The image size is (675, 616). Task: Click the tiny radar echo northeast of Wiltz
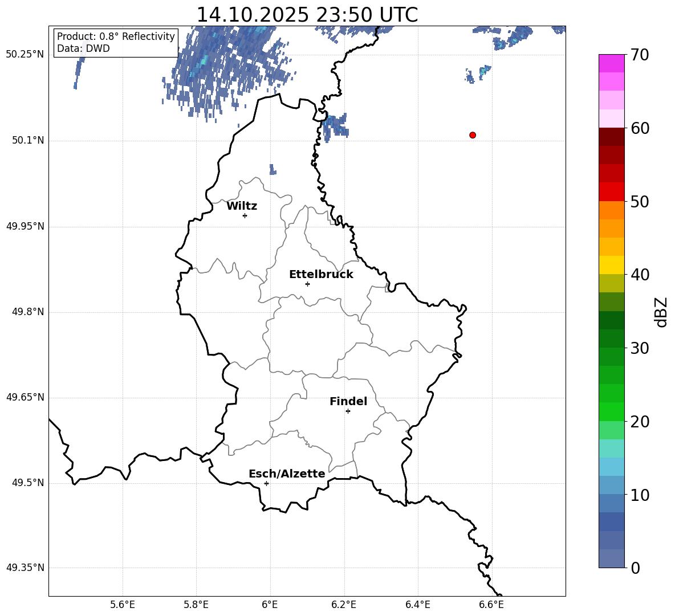click(x=273, y=169)
